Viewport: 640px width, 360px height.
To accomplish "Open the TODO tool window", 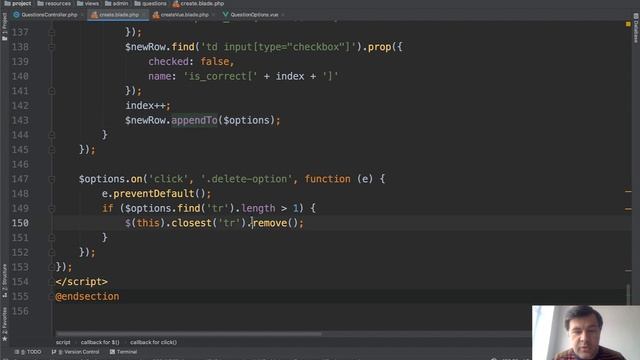I will coord(28,352).
